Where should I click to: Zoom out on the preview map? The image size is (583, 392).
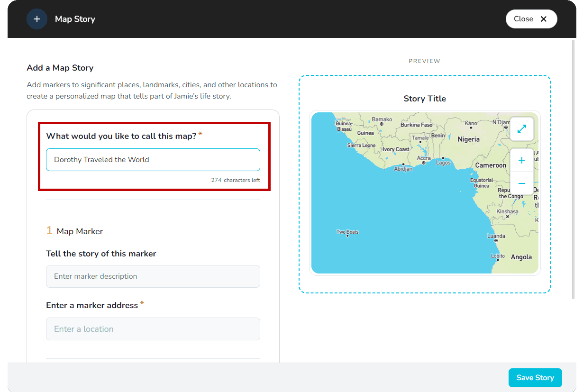(522, 183)
